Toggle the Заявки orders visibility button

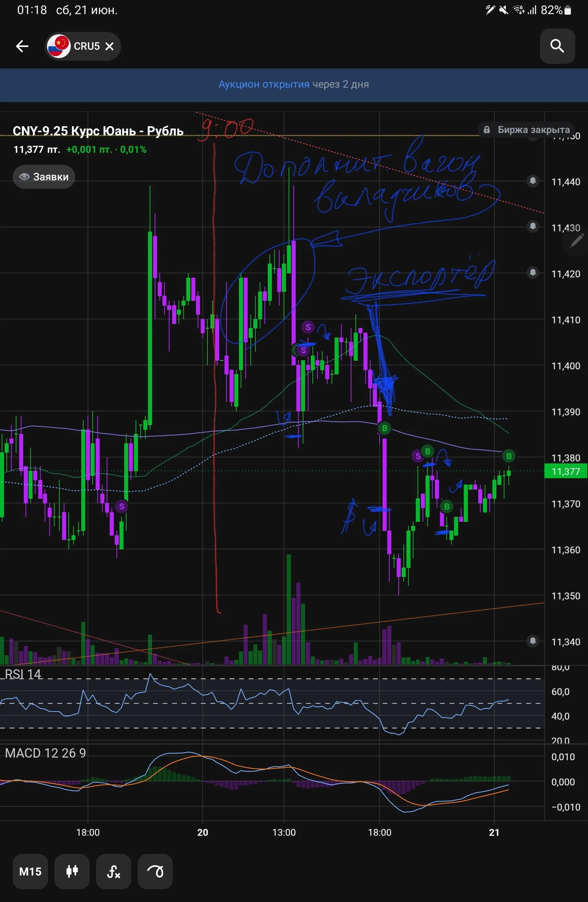pyautogui.click(x=44, y=177)
